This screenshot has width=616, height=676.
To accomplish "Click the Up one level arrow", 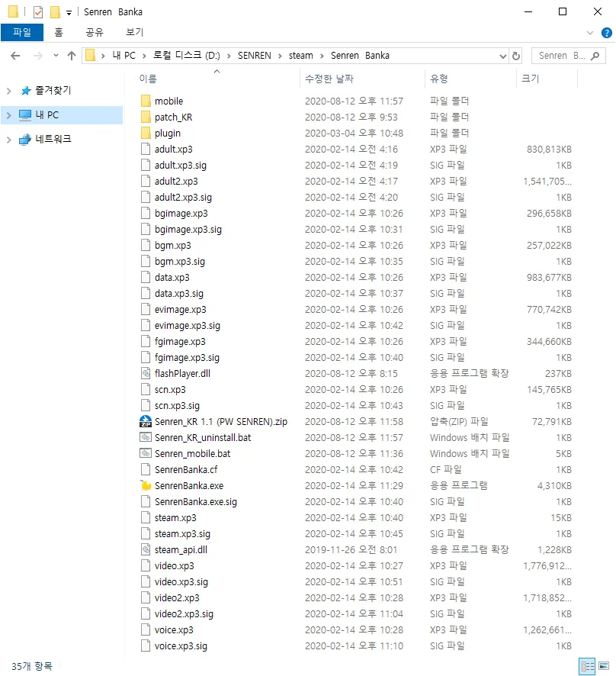I will click(72, 56).
